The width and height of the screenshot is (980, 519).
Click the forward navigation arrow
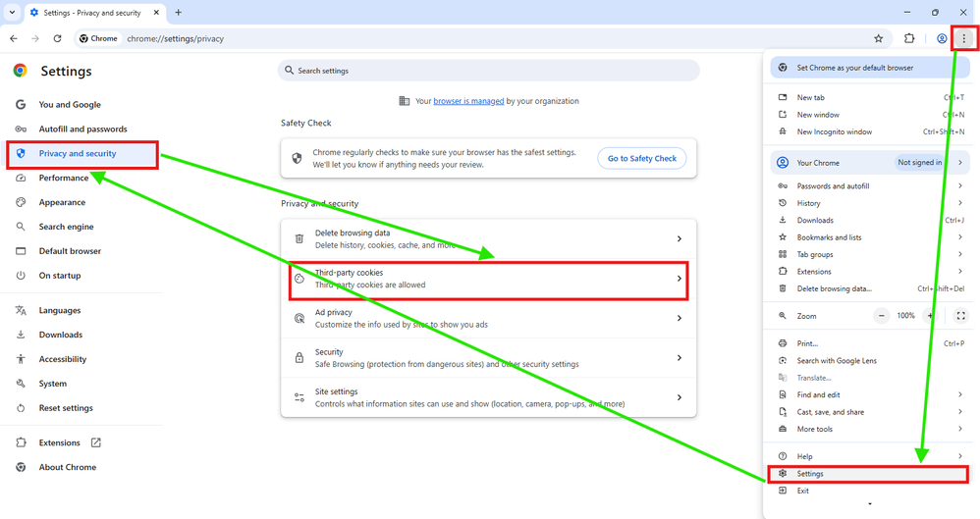35,38
